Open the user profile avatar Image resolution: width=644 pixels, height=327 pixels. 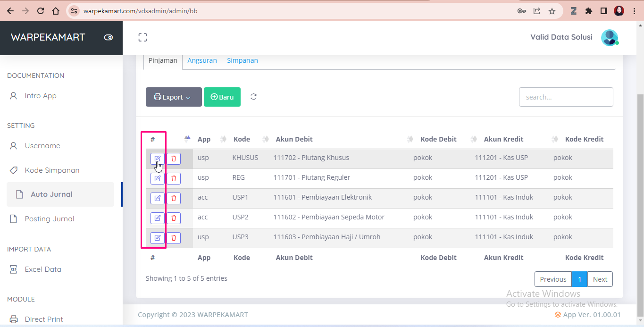click(x=610, y=38)
